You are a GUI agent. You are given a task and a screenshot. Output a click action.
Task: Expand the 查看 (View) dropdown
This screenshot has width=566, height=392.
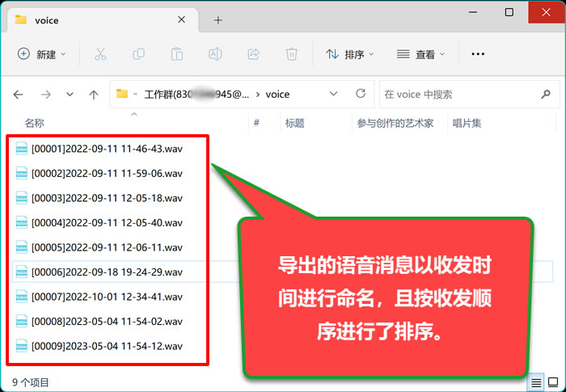[420, 54]
